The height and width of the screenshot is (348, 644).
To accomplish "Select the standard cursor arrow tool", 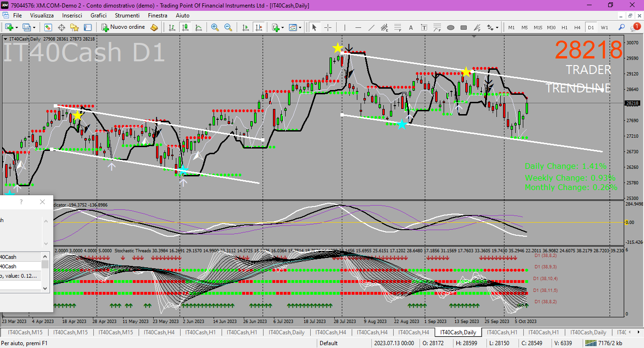I will coord(314,27).
